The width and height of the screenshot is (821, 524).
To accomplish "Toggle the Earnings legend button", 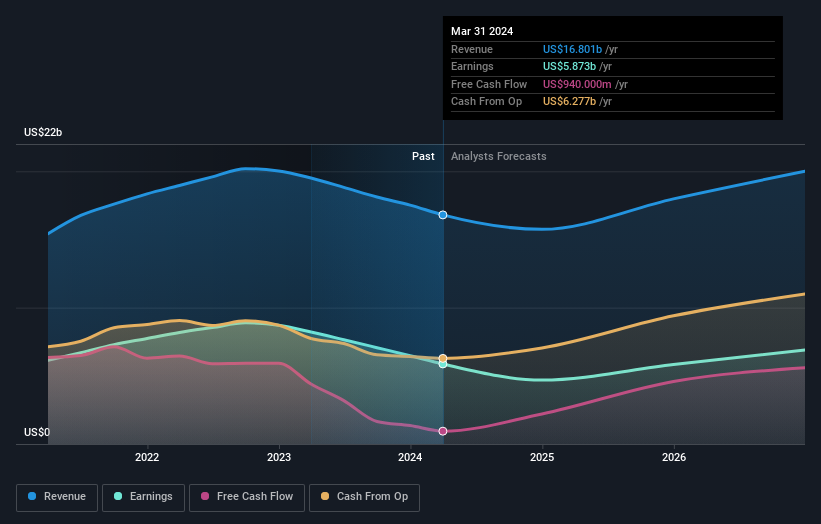I will pos(143,497).
